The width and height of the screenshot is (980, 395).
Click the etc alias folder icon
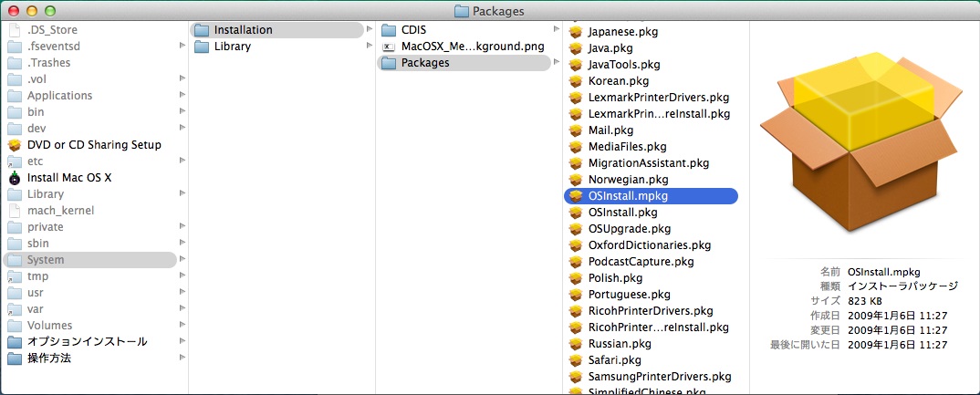15,161
